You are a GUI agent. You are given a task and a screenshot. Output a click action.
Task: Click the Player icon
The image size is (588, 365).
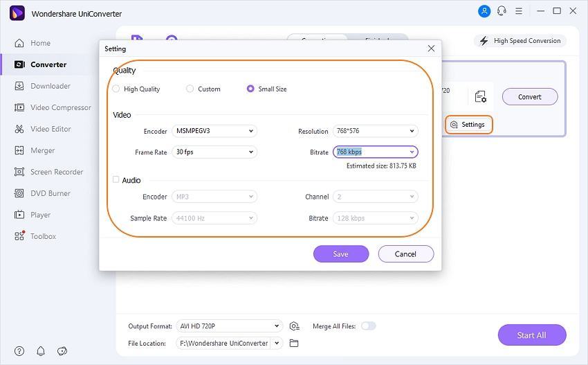(19, 215)
